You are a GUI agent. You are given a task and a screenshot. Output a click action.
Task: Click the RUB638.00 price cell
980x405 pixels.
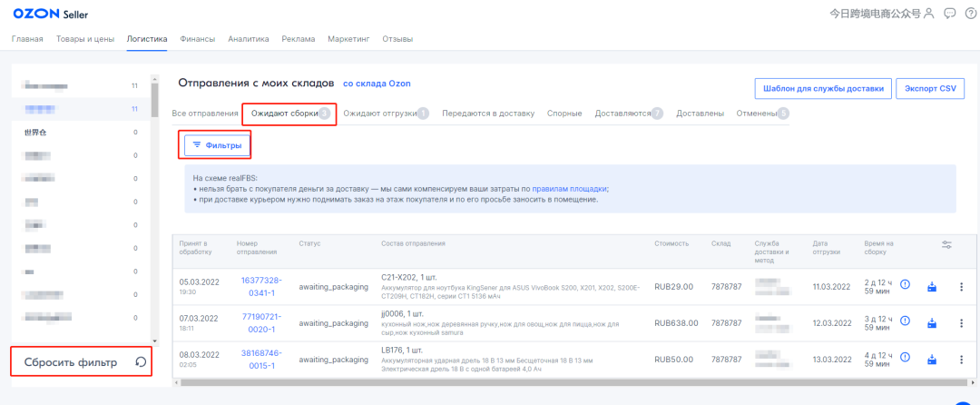pos(676,323)
